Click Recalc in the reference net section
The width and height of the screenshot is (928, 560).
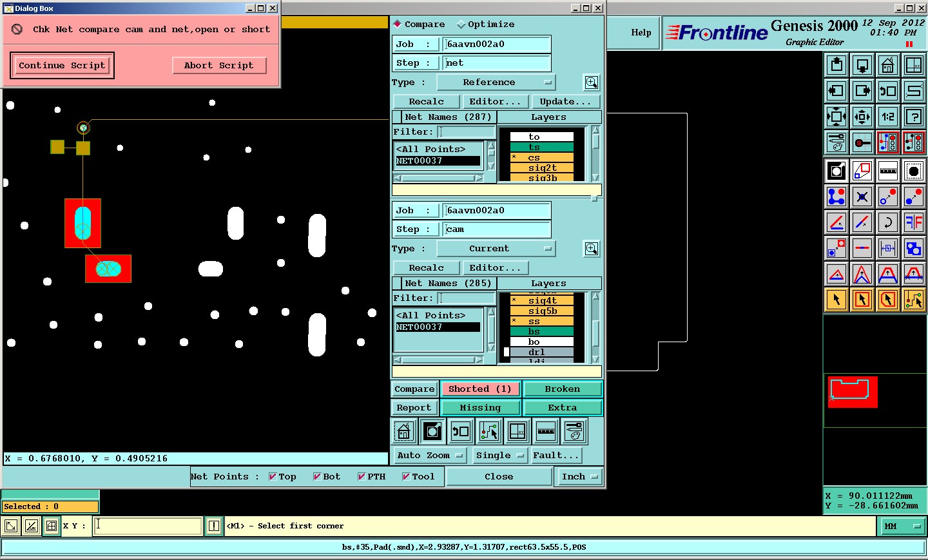pos(426,101)
